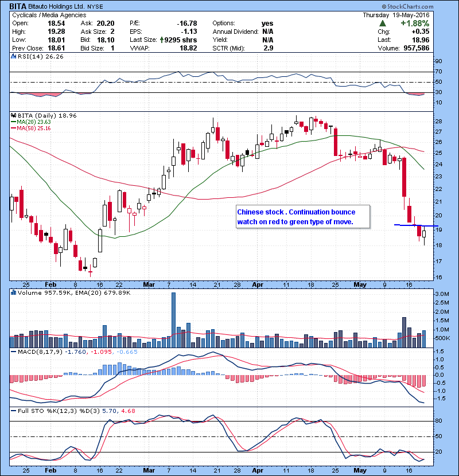Screen dimensions: 459x476
Task: Click the EPS value -1.13
Action: [x=189, y=32]
